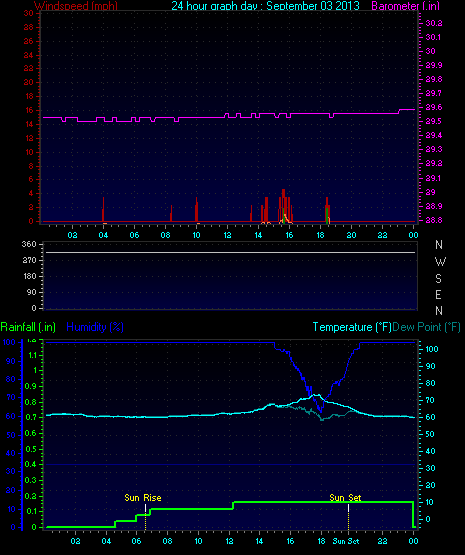
Task: Click the white wind direction line
Action: pos(230,252)
